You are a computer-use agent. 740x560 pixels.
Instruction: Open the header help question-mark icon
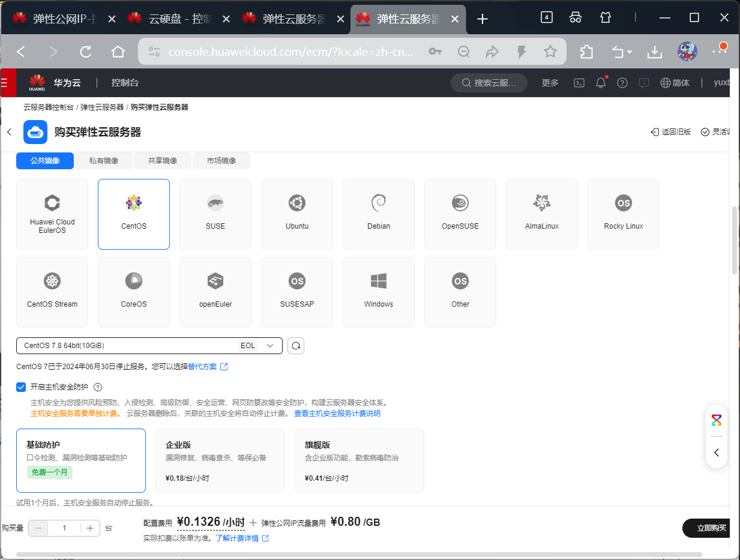pyautogui.click(x=622, y=83)
